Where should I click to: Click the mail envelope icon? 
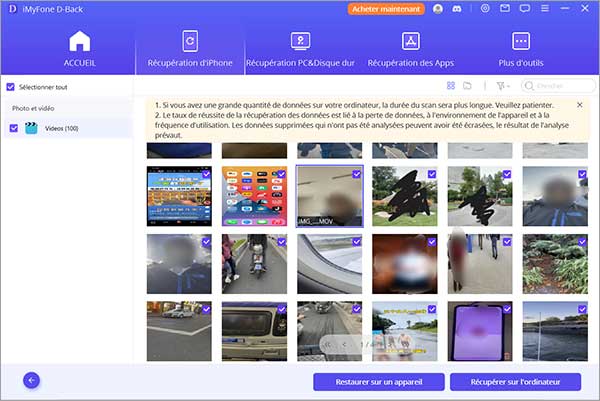(x=505, y=8)
